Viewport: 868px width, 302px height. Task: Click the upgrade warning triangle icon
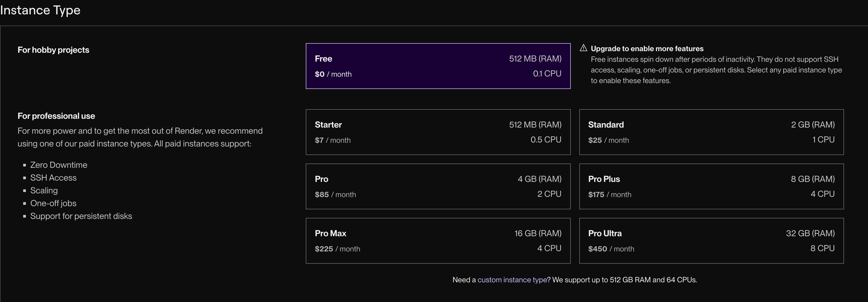point(583,48)
